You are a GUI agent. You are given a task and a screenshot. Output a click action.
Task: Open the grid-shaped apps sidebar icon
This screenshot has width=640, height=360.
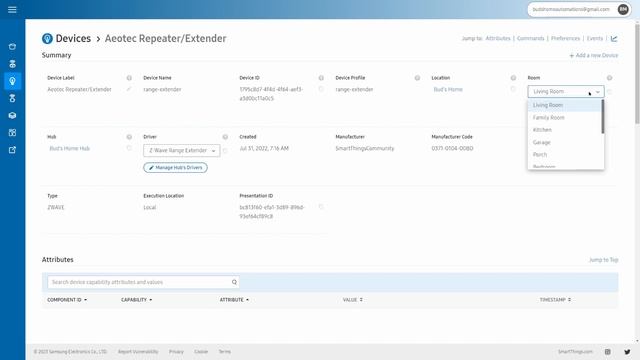coord(12,133)
